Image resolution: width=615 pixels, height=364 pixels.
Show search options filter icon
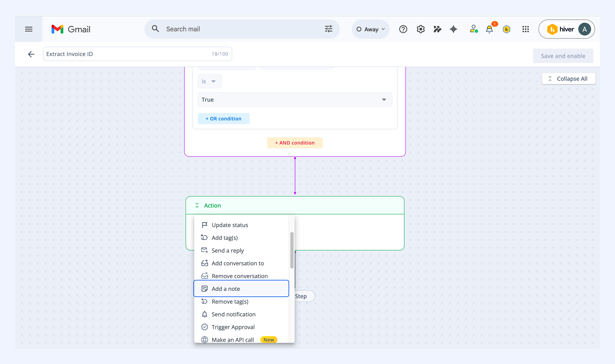[x=328, y=29]
